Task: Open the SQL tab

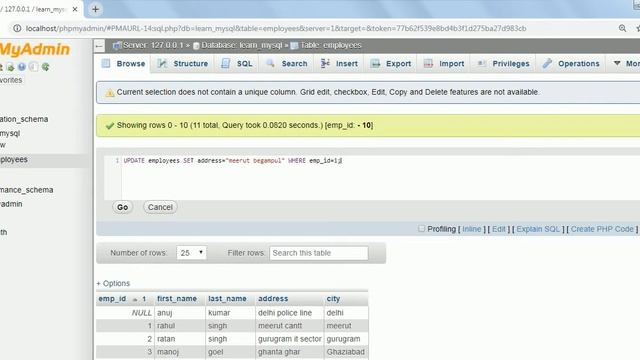Action: pos(237,64)
